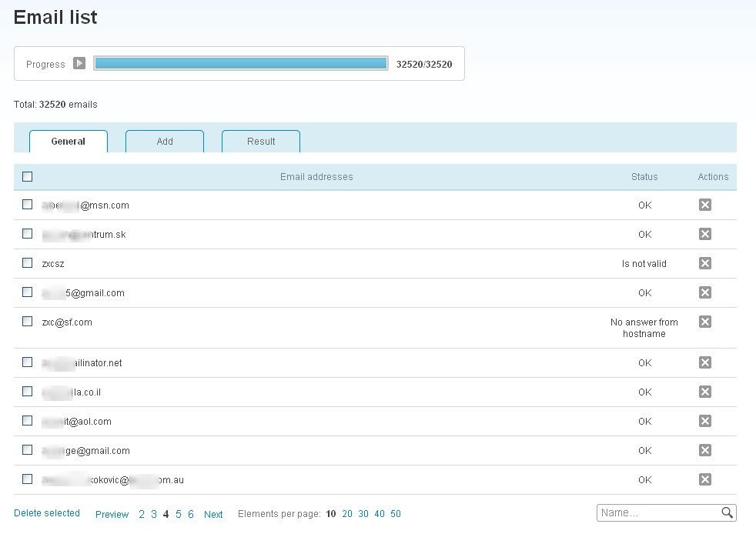Go to the Next page
Viewport: 756px width, 534px height.
pos(213,515)
